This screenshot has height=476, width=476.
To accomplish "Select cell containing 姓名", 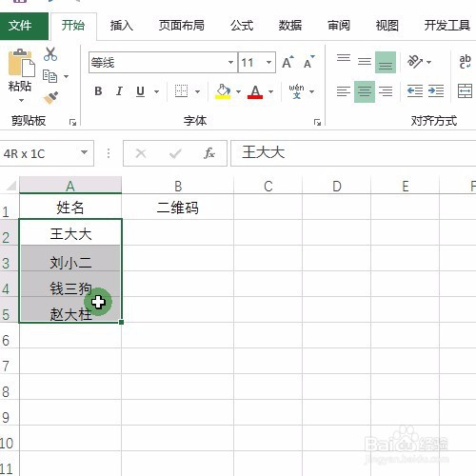I will pos(70,207).
